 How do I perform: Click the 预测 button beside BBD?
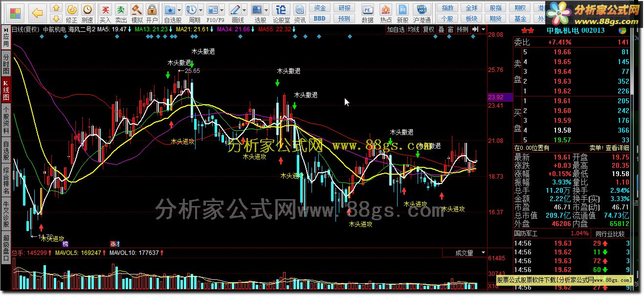click(x=344, y=19)
